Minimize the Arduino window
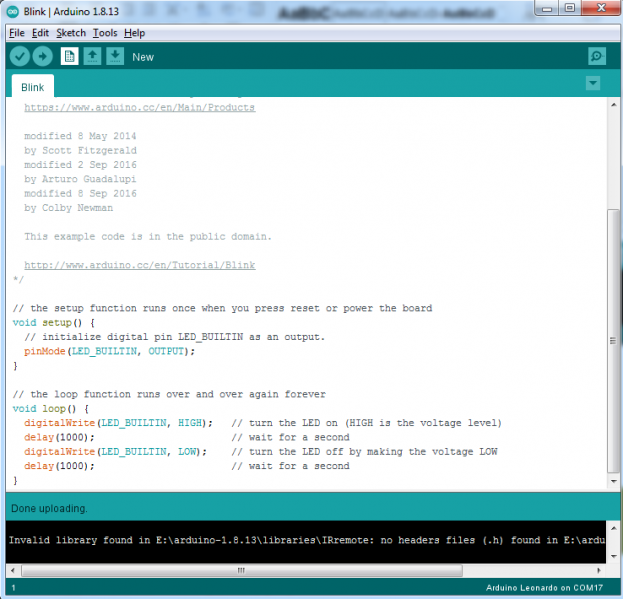This screenshot has width=623, height=599. click(x=547, y=8)
